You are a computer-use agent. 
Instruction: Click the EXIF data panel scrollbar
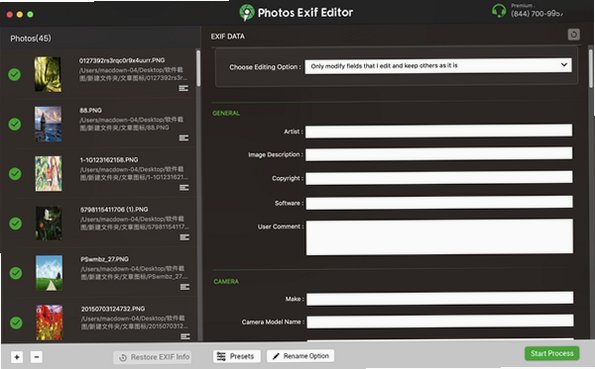[591, 68]
